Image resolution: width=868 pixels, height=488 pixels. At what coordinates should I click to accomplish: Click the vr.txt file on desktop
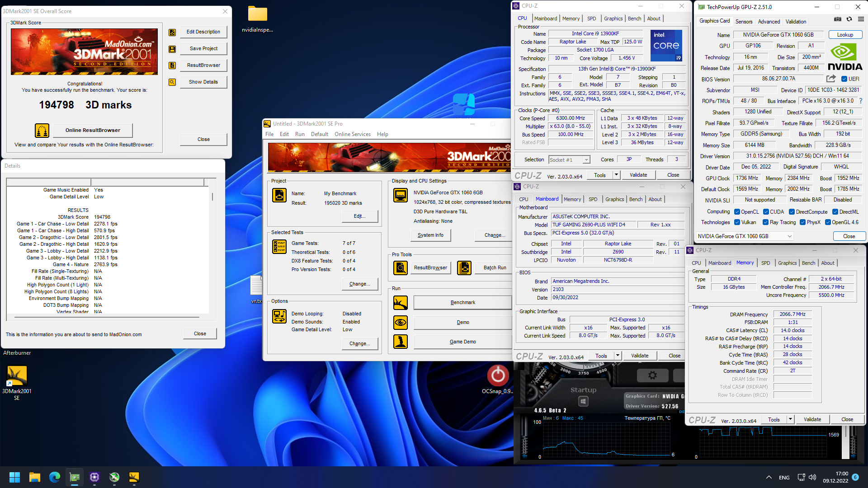click(x=256, y=289)
